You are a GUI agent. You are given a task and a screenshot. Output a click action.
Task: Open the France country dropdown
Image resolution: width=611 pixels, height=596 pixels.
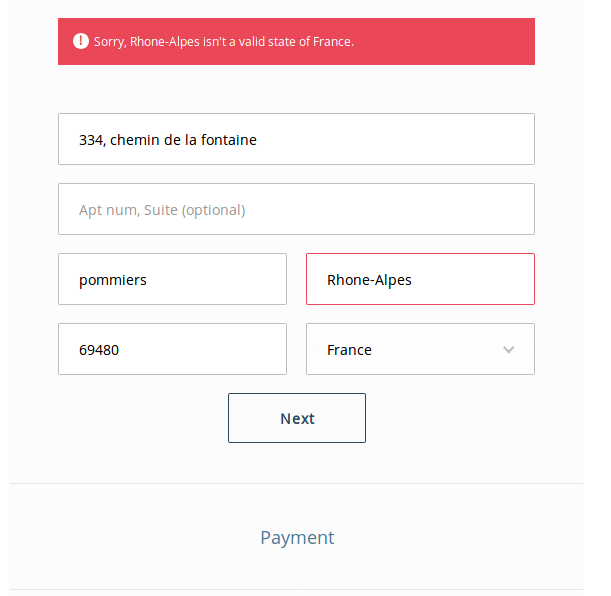[420, 349]
